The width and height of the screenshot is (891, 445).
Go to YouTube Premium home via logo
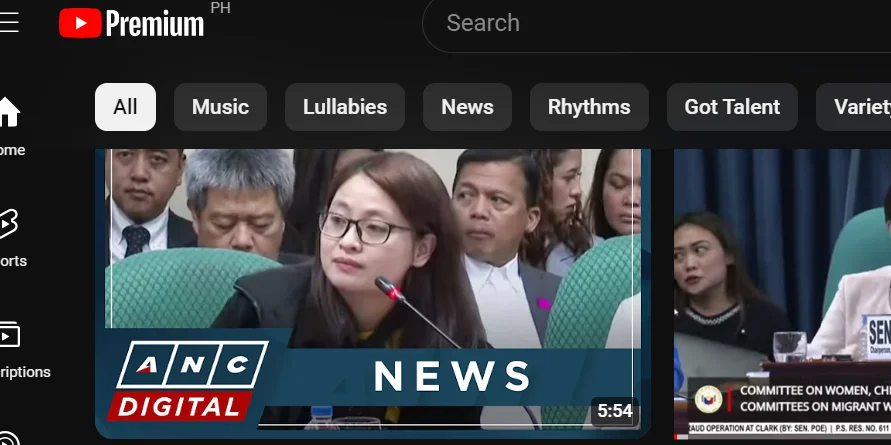(131, 23)
